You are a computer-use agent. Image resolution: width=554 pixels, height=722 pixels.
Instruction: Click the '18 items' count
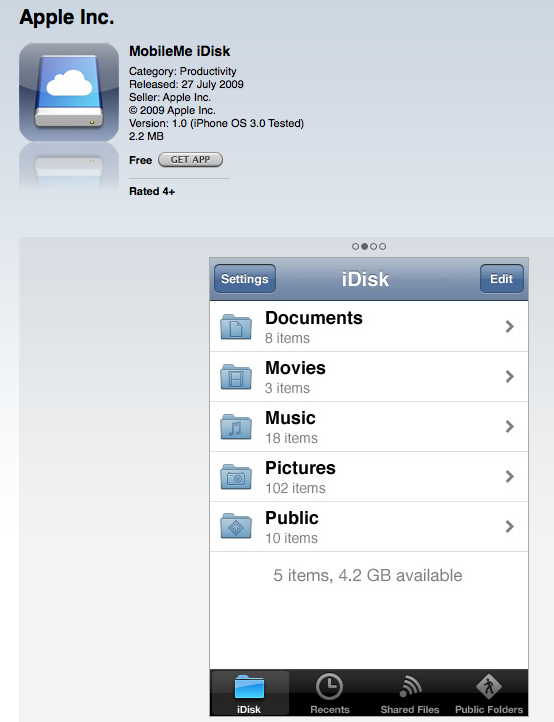292,438
